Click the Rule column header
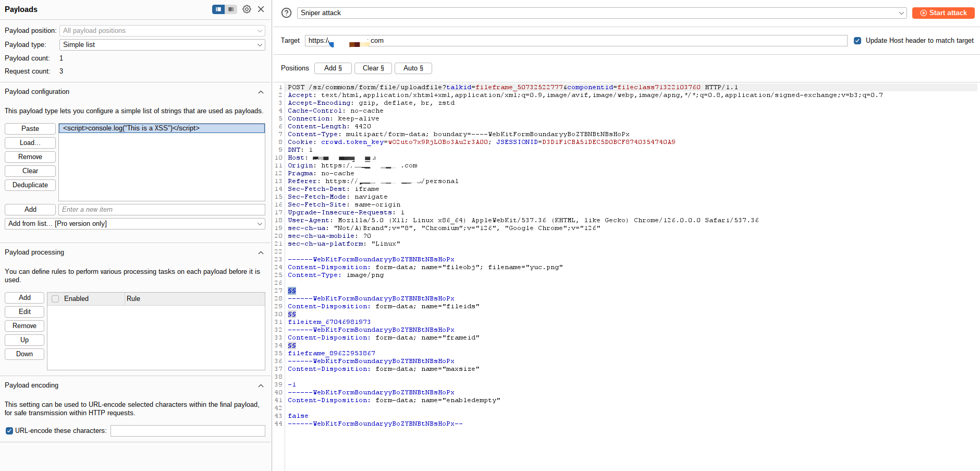Screen dimensions: 980x471 point(194,299)
